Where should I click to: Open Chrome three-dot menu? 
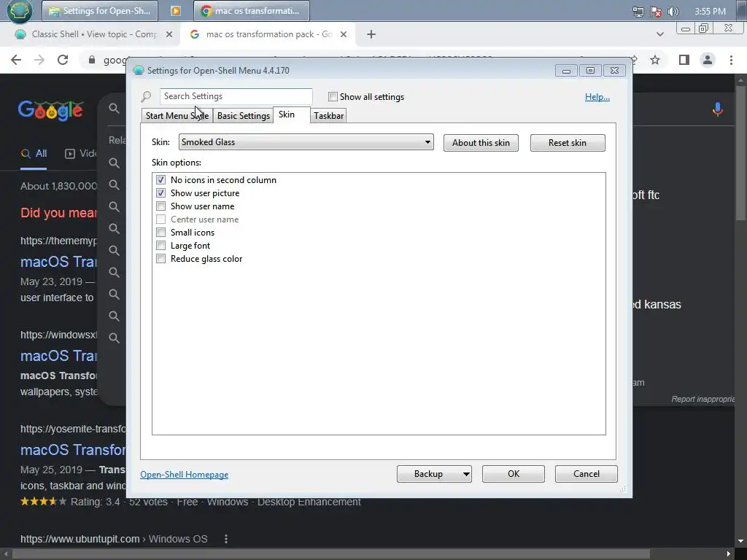click(731, 60)
